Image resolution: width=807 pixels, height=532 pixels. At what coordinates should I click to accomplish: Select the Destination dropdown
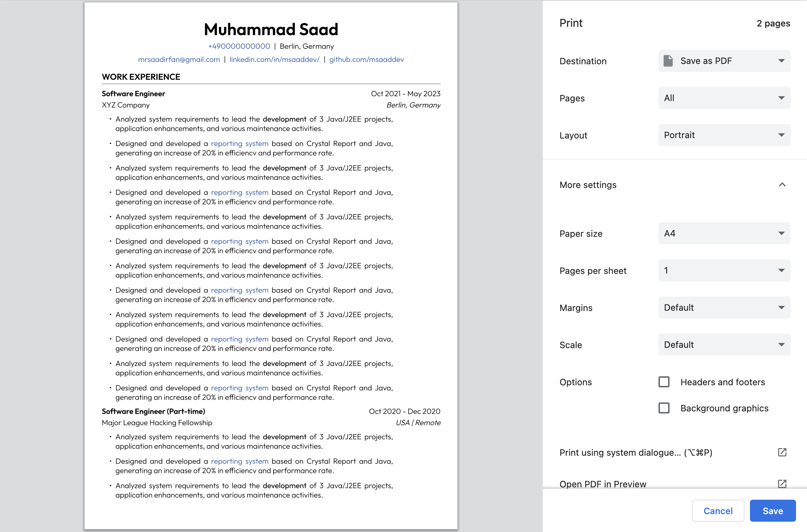point(724,61)
